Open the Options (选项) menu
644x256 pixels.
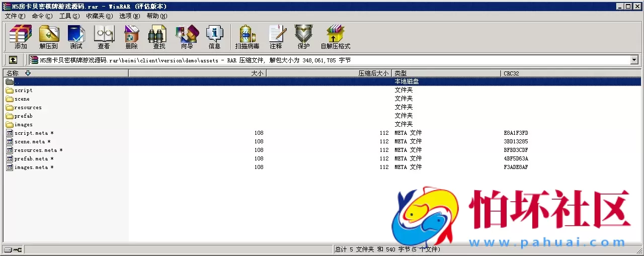pos(130,16)
